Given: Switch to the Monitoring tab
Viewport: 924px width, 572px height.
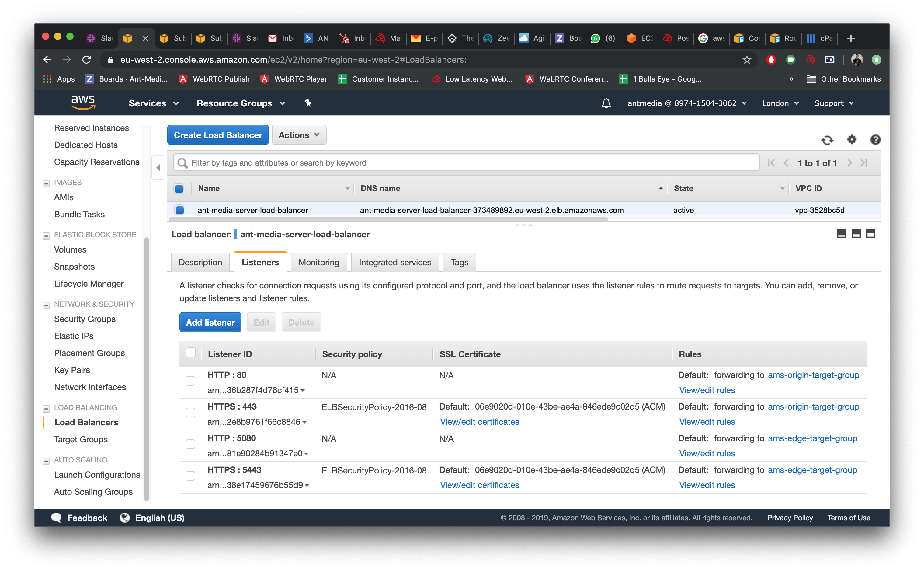Looking at the screenshot, I should 319,262.
